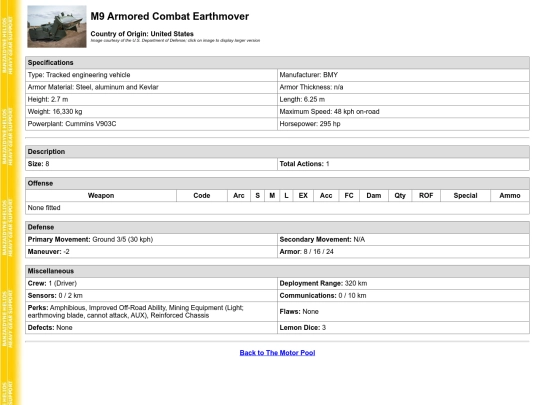Click the S range column header
The image size is (540, 405).
(258, 196)
